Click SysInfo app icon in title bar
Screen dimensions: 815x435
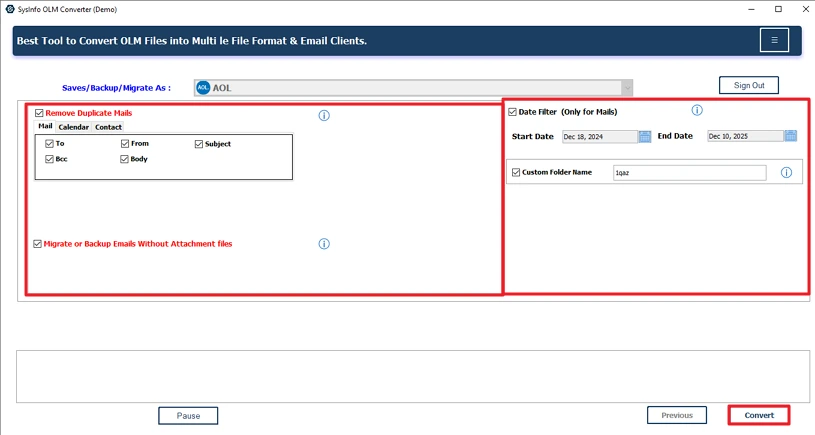[9, 9]
